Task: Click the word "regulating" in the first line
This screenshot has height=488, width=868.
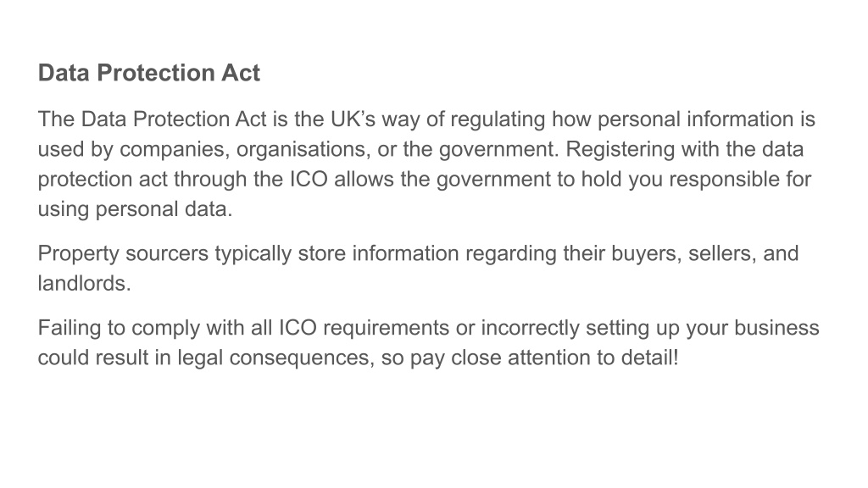Action: [498, 120]
